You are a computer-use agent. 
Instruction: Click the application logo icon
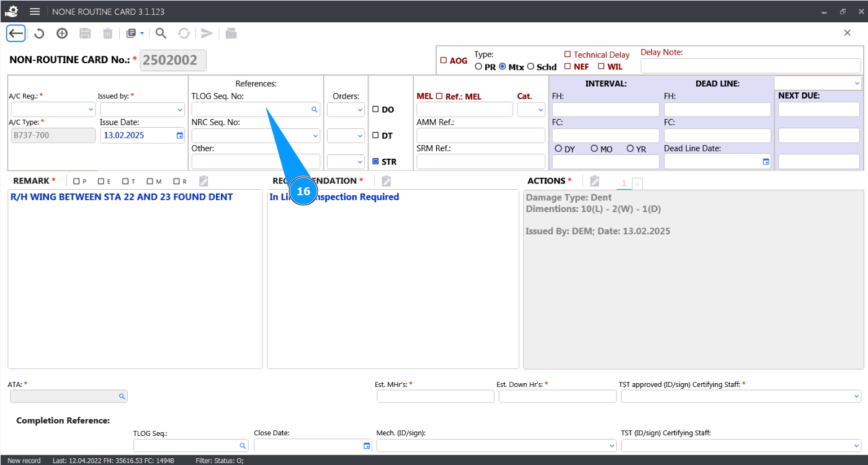[x=12, y=12]
